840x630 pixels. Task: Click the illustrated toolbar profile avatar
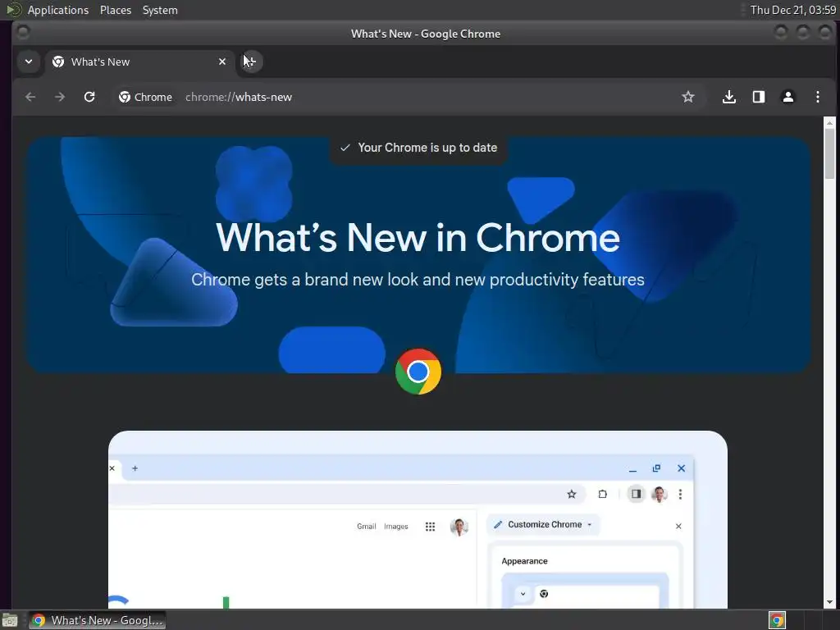[x=659, y=494]
